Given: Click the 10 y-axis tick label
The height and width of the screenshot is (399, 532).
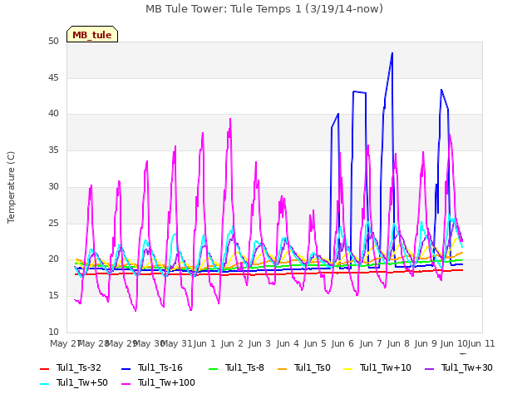Looking at the screenshot, I should coord(53,332).
